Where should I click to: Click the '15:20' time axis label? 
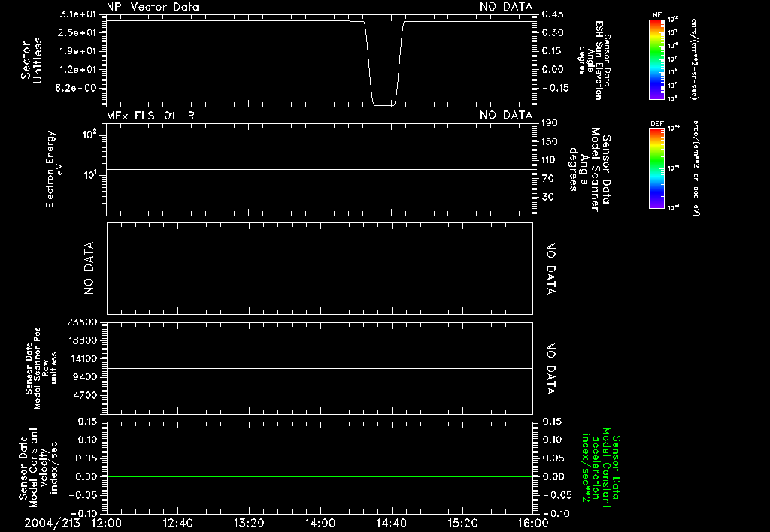click(x=462, y=523)
